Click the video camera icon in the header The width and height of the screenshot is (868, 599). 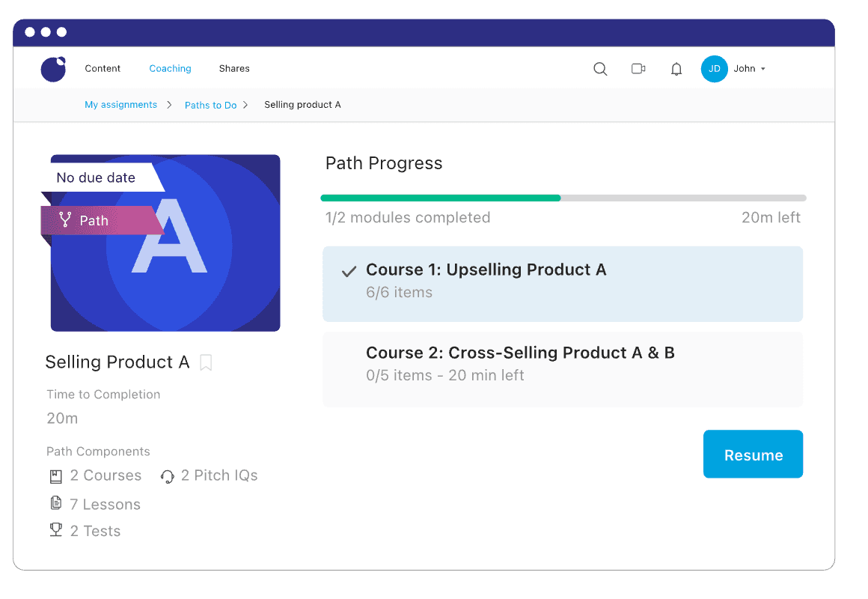(638, 68)
